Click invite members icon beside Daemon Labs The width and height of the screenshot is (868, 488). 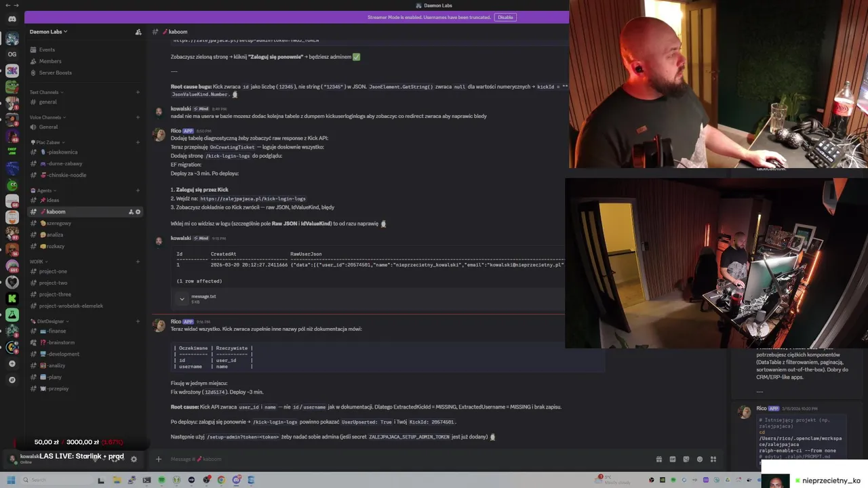click(x=138, y=32)
